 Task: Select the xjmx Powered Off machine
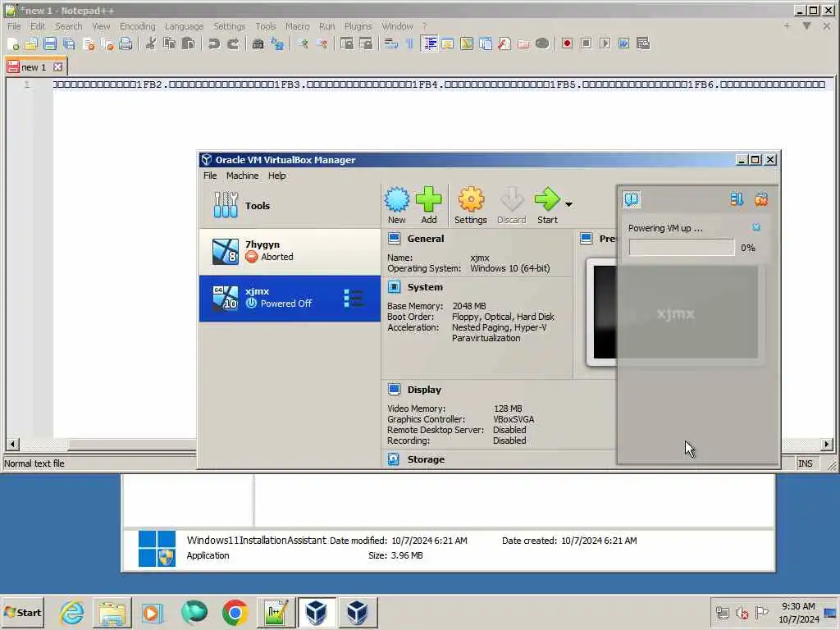click(290, 299)
